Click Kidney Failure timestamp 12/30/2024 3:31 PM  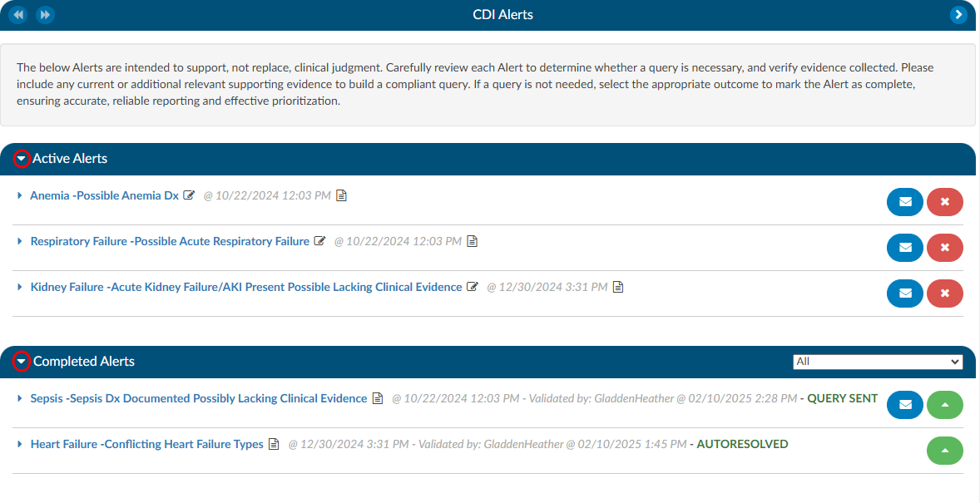click(x=547, y=287)
